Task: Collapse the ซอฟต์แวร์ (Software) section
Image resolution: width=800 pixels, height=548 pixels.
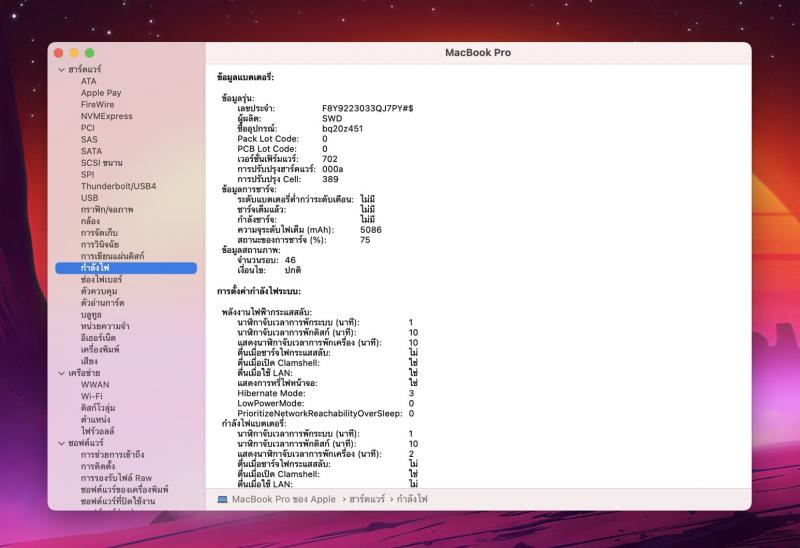Action: 60,443
